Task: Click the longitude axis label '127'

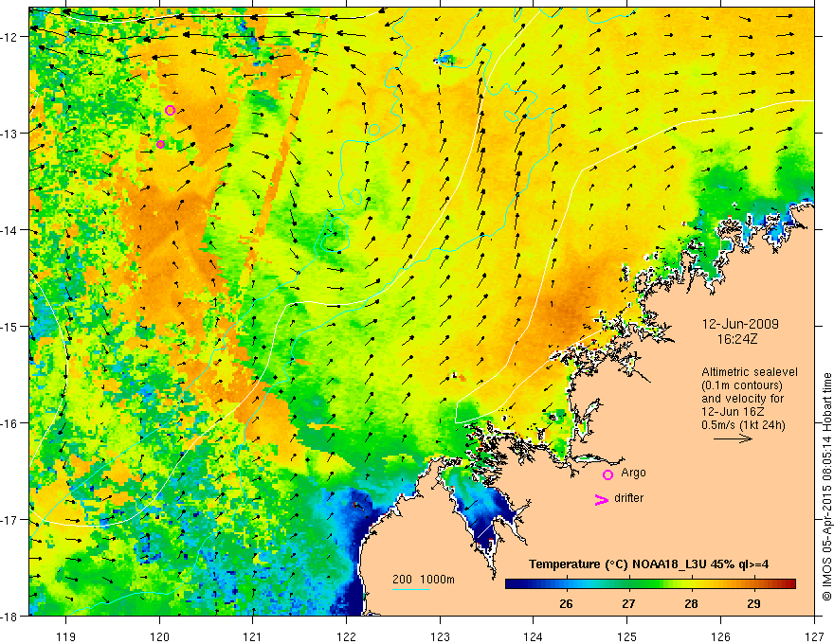Action: pyautogui.click(x=814, y=636)
